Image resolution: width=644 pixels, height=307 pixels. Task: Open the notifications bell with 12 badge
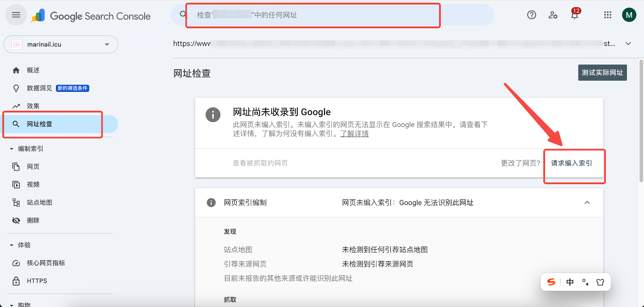[575, 14]
